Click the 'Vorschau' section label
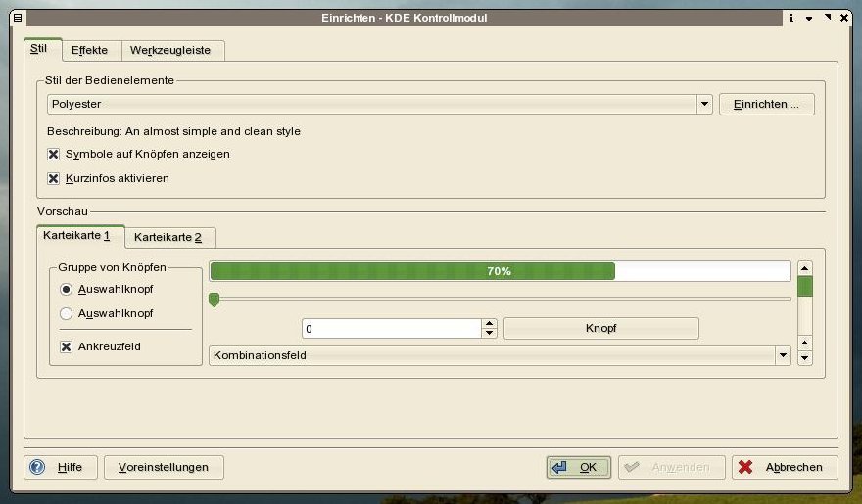Viewport: 862px width, 504px height. pyautogui.click(x=62, y=211)
